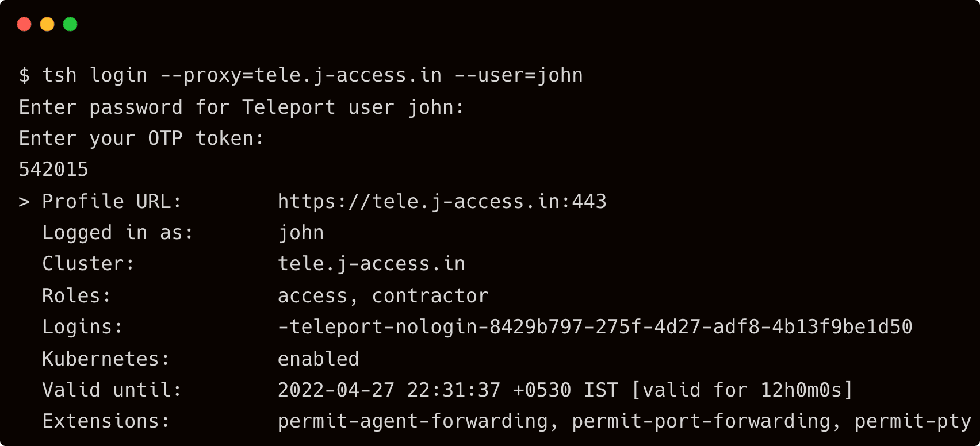The height and width of the screenshot is (446, 980).
Task: Select the username john on Logged in line
Action: click(x=301, y=232)
